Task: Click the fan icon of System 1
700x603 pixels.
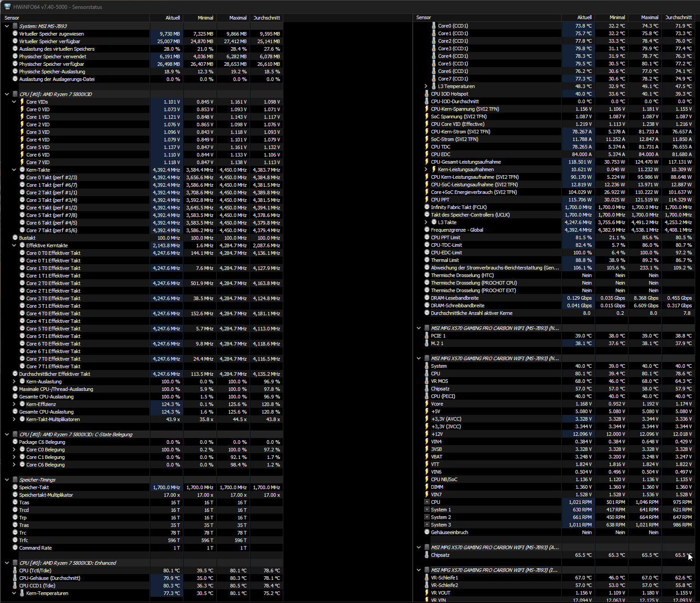Action: coord(427,510)
